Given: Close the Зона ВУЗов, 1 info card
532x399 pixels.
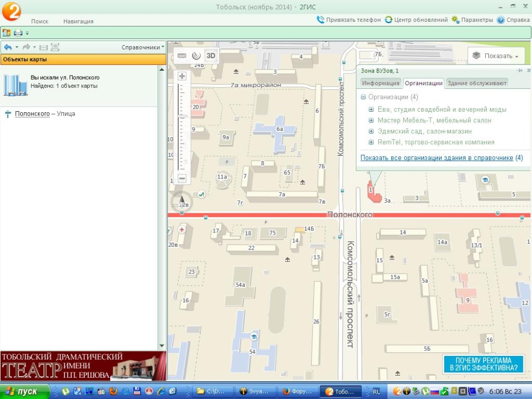Looking at the screenshot, I should 529,71.
